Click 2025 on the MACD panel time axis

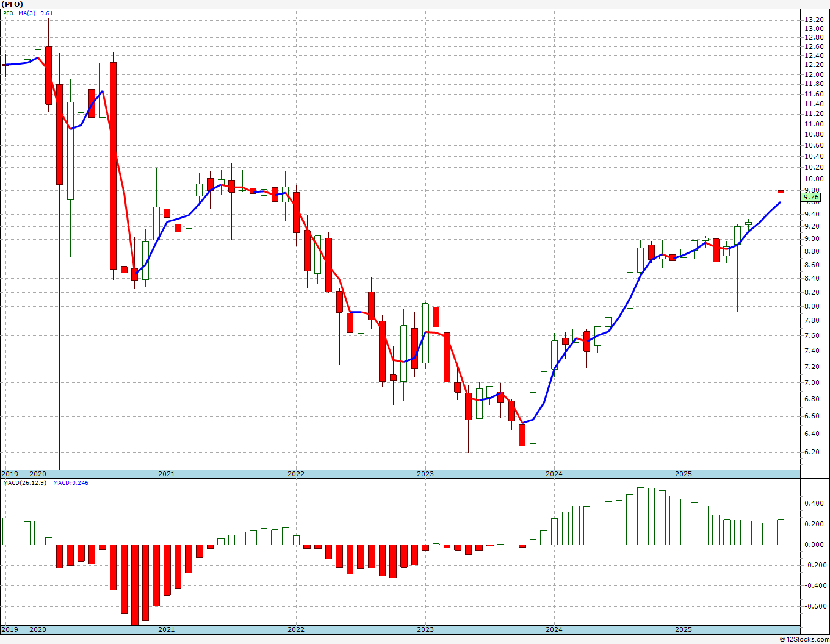pos(684,629)
